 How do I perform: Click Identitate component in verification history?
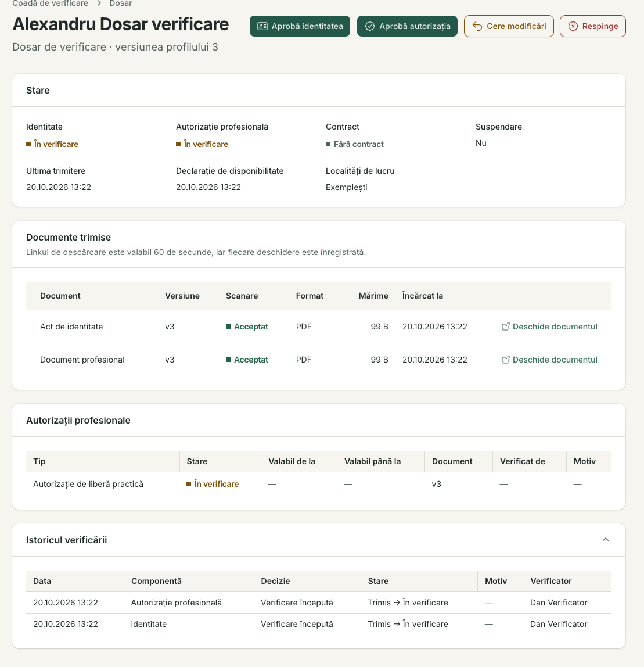point(149,624)
